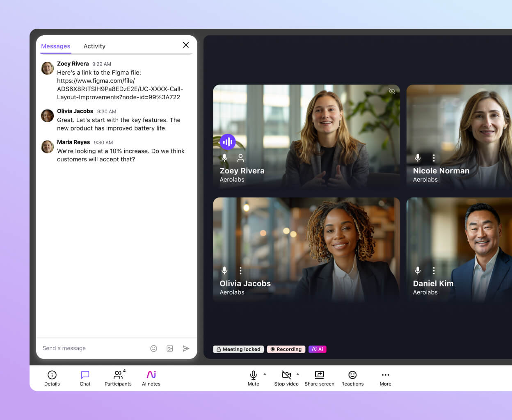Click the Meeting locked badge

[x=238, y=349]
